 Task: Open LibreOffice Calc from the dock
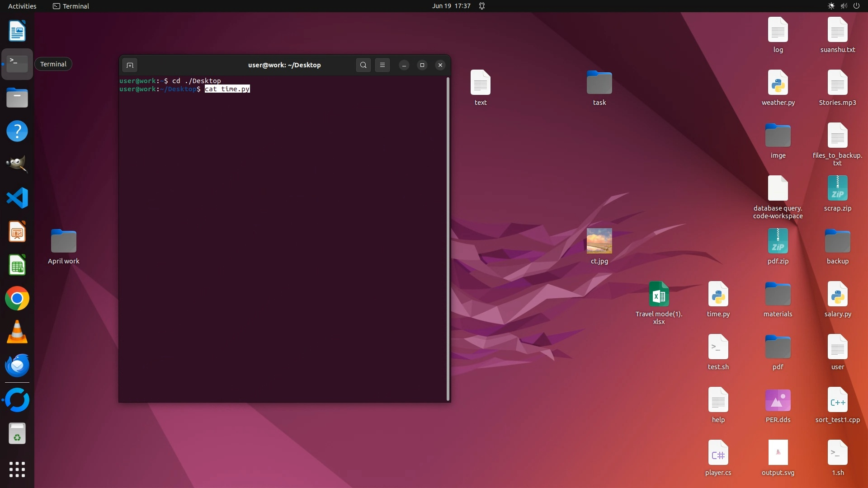[x=17, y=265]
